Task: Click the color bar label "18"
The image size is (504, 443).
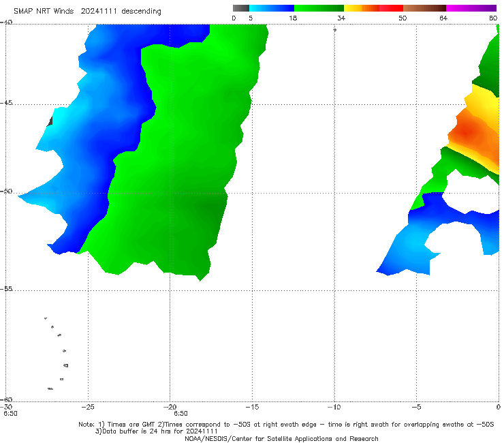Action: tap(293, 18)
